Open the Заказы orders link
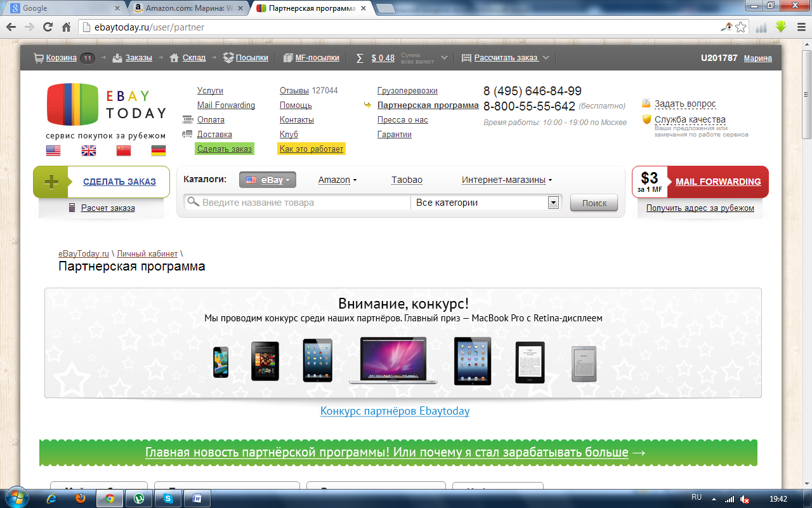The image size is (812, 508). [x=138, y=58]
